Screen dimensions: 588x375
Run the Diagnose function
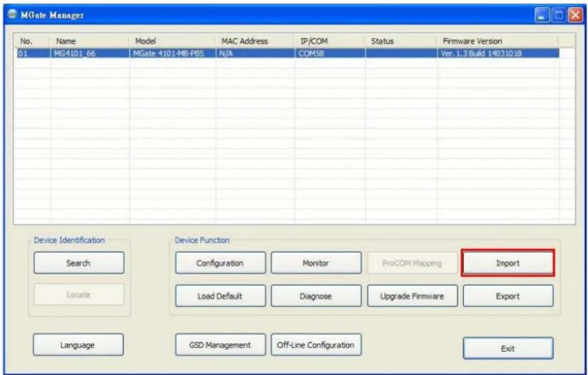316,296
